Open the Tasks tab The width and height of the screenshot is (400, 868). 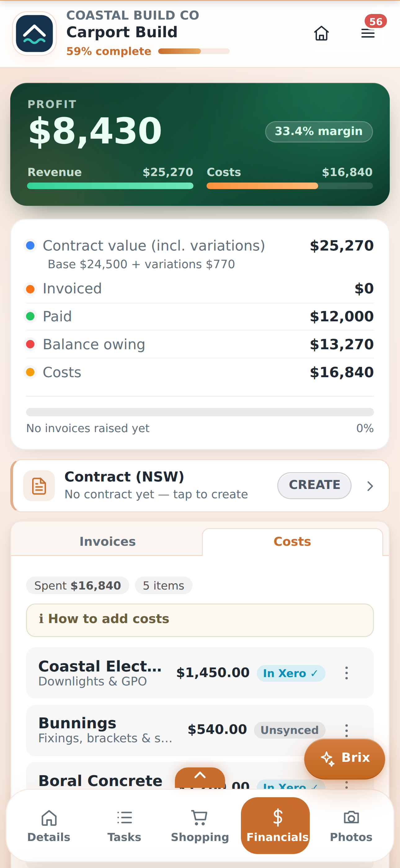124,826
